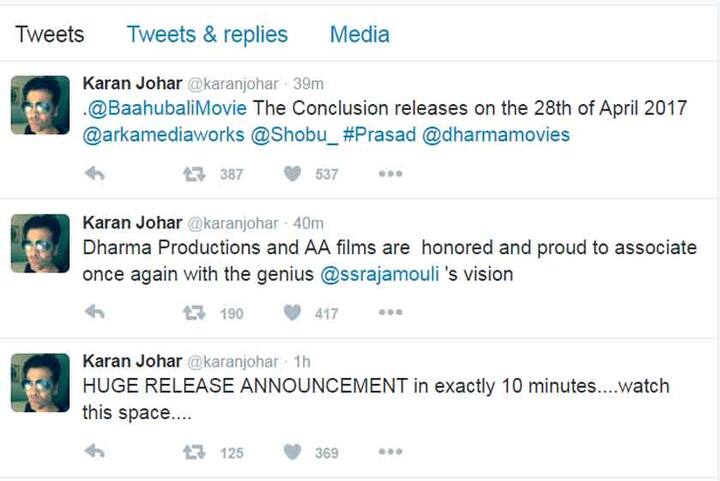Like the Dharma Productions tweet

(x=292, y=313)
